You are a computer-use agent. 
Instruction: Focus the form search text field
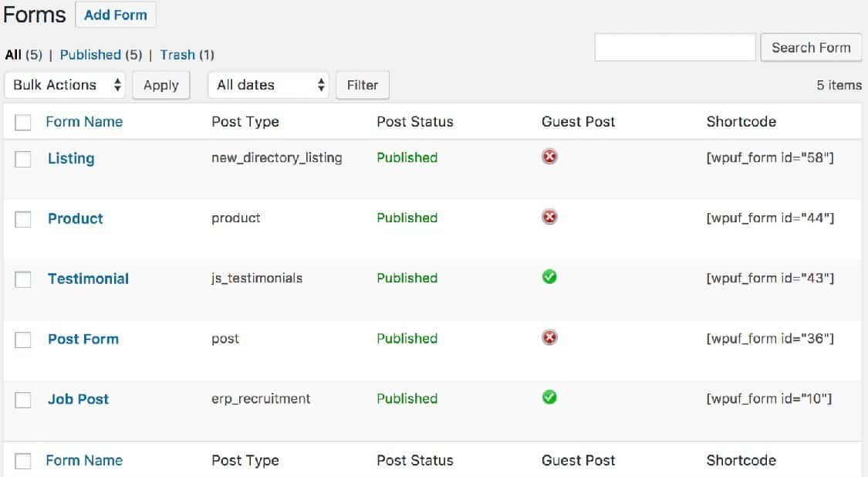[674, 48]
